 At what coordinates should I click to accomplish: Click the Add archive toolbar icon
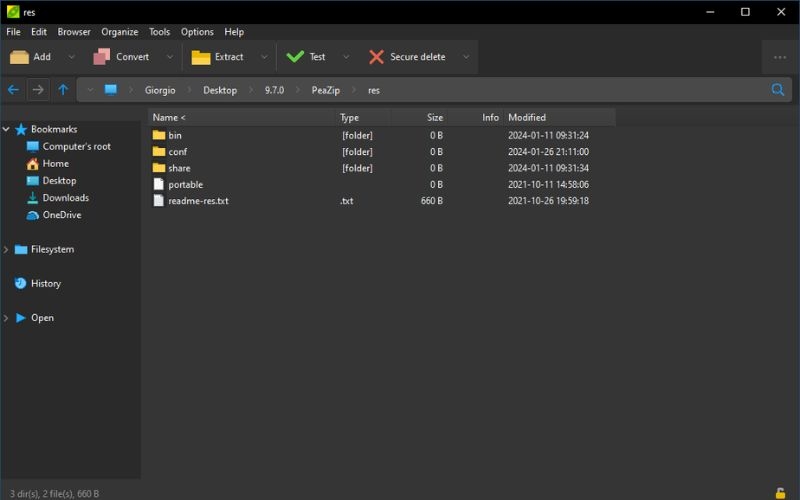(x=19, y=57)
